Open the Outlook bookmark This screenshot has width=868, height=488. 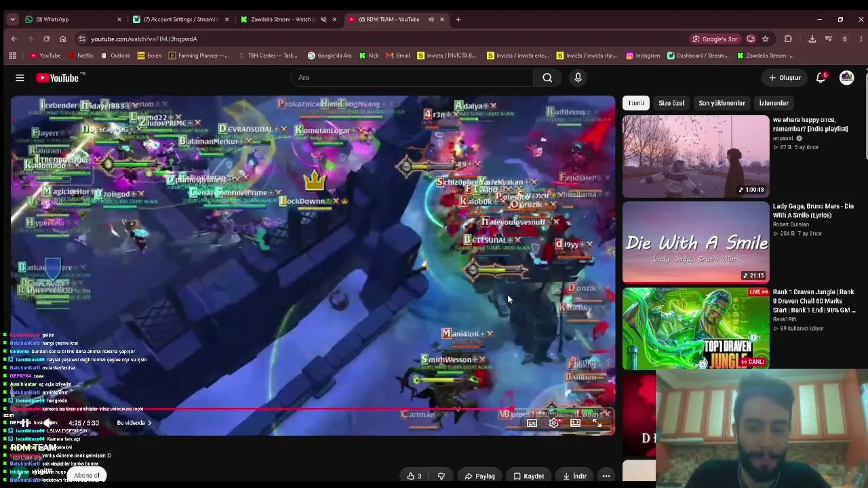tap(115, 56)
